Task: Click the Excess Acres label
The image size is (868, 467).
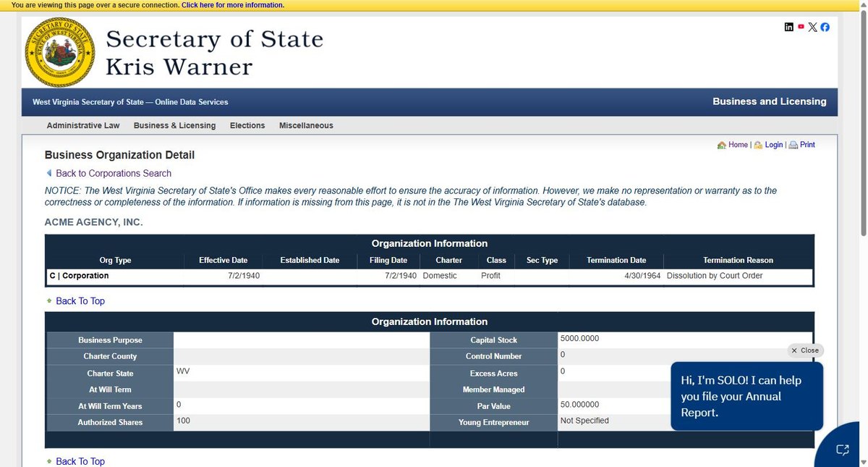Action: (x=494, y=374)
